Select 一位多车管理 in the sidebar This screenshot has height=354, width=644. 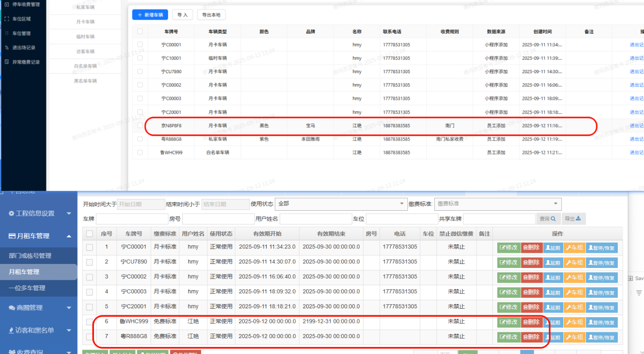pyautogui.click(x=27, y=288)
